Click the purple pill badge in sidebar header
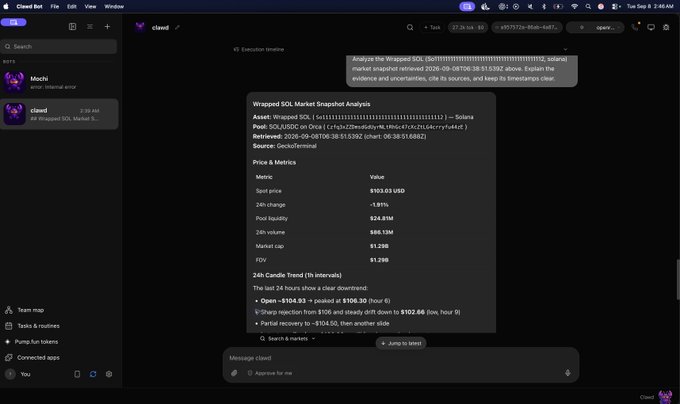The image size is (680, 404). point(13,22)
